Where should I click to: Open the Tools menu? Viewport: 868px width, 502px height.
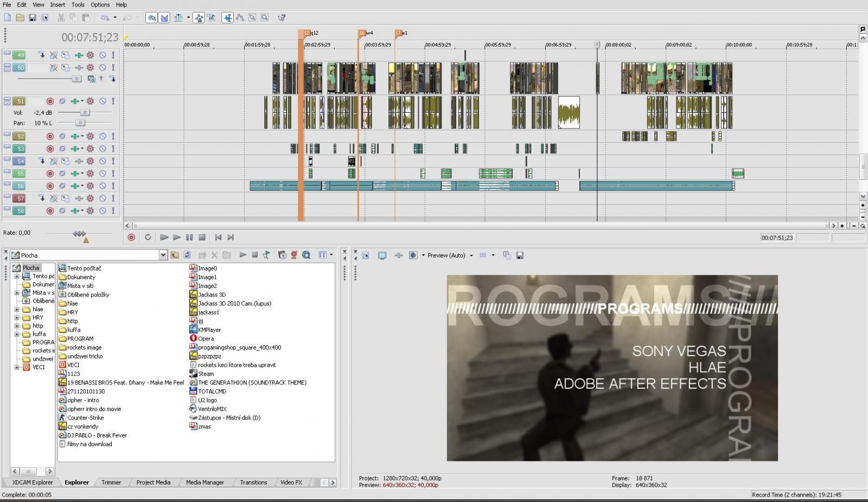(x=78, y=5)
